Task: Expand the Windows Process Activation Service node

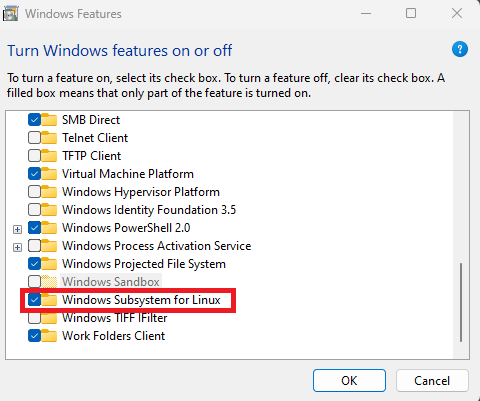Action: (17, 247)
